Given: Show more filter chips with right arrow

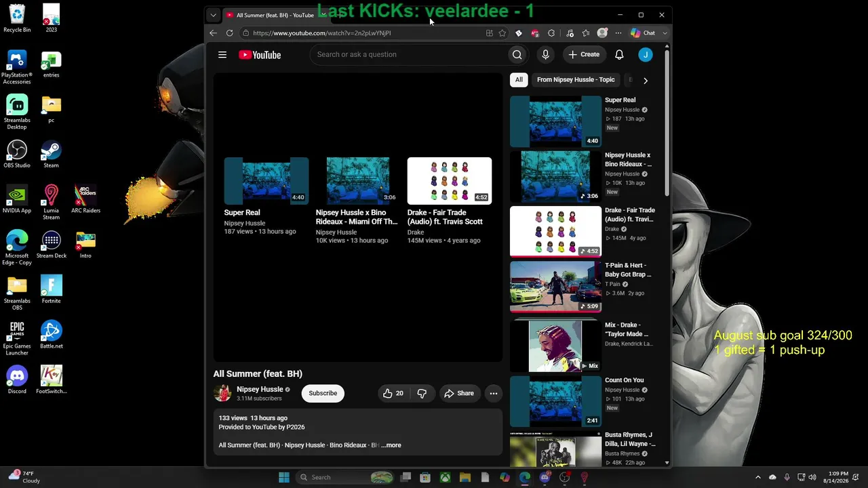Looking at the screenshot, I should click(645, 81).
